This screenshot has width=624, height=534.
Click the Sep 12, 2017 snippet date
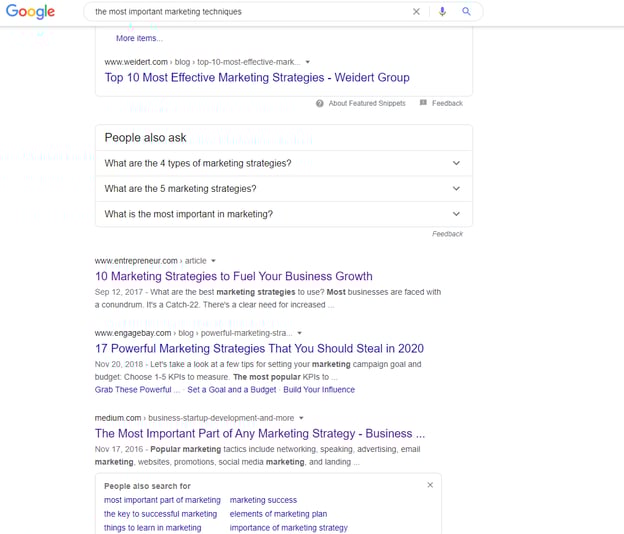coord(119,292)
